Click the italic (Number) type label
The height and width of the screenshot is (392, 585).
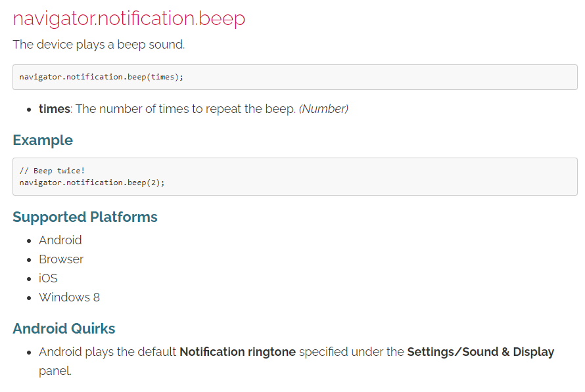coord(323,109)
